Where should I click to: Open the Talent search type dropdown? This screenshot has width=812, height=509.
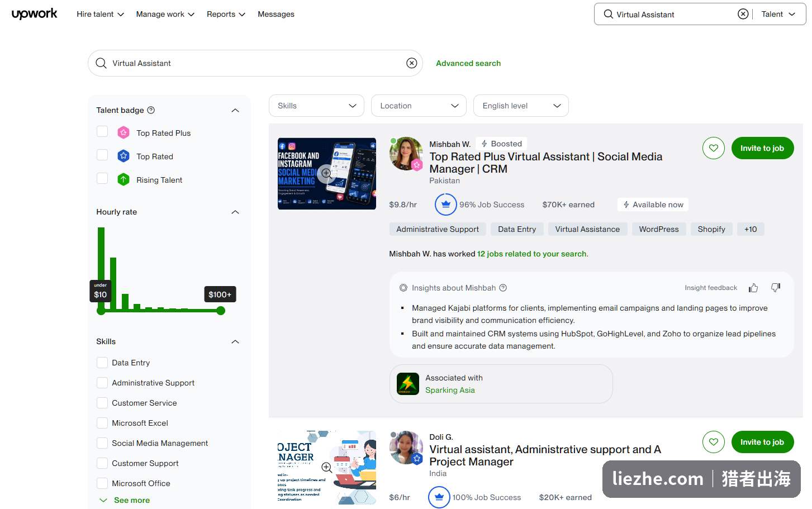click(x=778, y=14)
